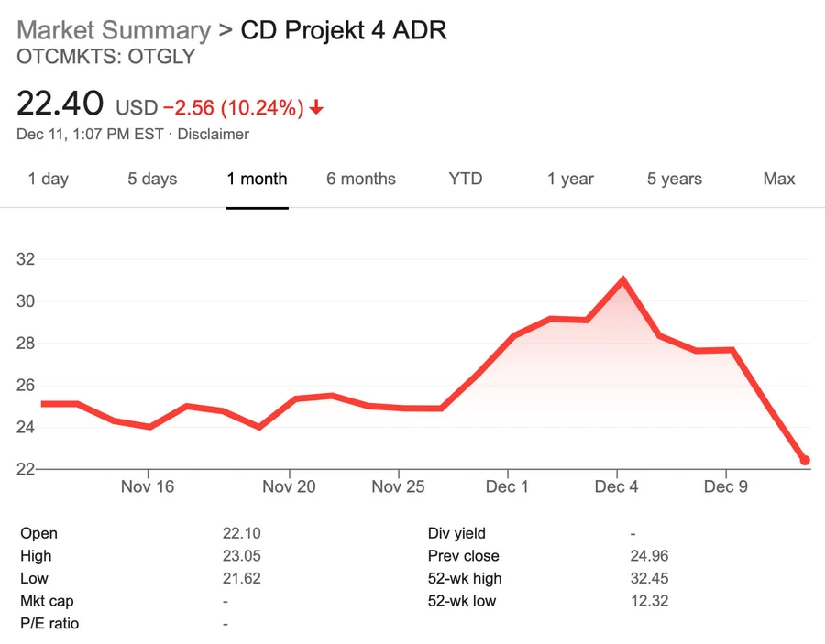Viewport: 825px width, 644px height.
Task: Click the Dec 9 axis date label
Action: (725, 486)
